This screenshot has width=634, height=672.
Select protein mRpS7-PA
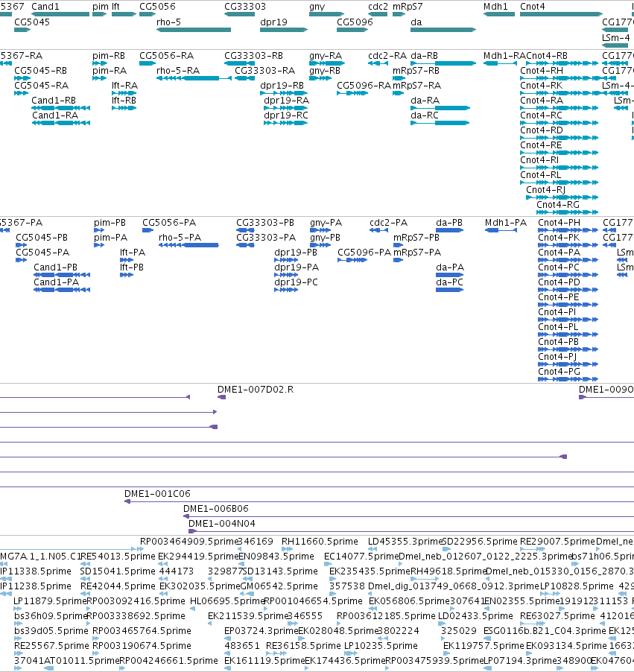click(417, 252)
